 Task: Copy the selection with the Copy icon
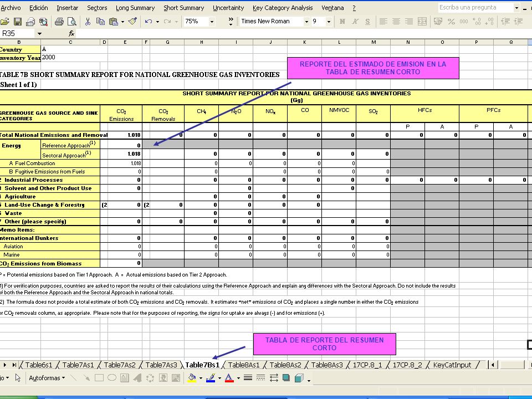coord(100,22)
